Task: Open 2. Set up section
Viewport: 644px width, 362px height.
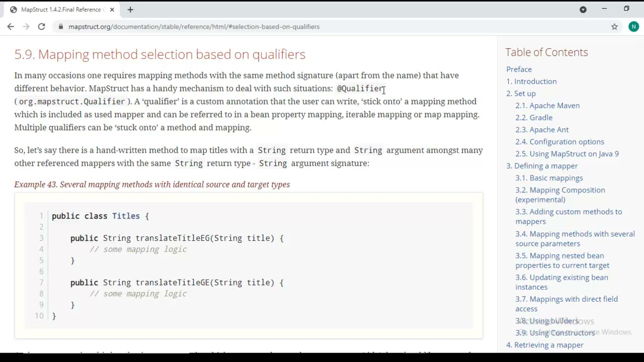Action: click(x=521, y=94)
